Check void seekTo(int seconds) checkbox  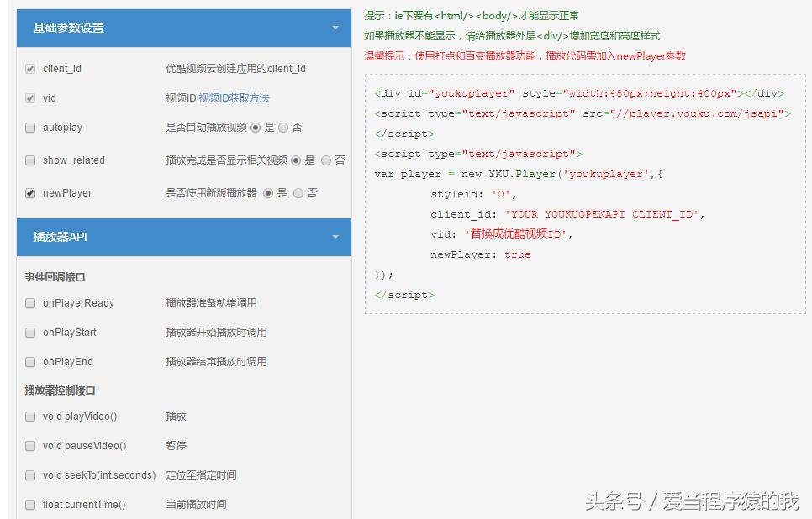30,475
